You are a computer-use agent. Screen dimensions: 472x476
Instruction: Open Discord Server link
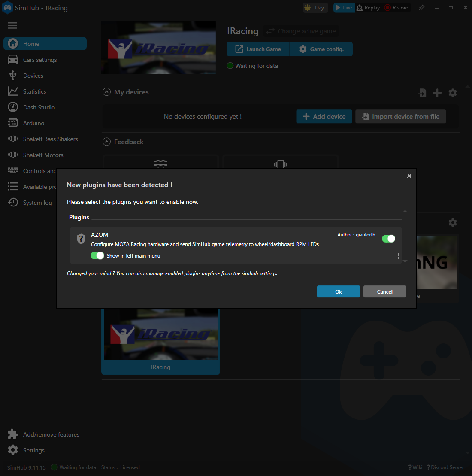[445, 467]
